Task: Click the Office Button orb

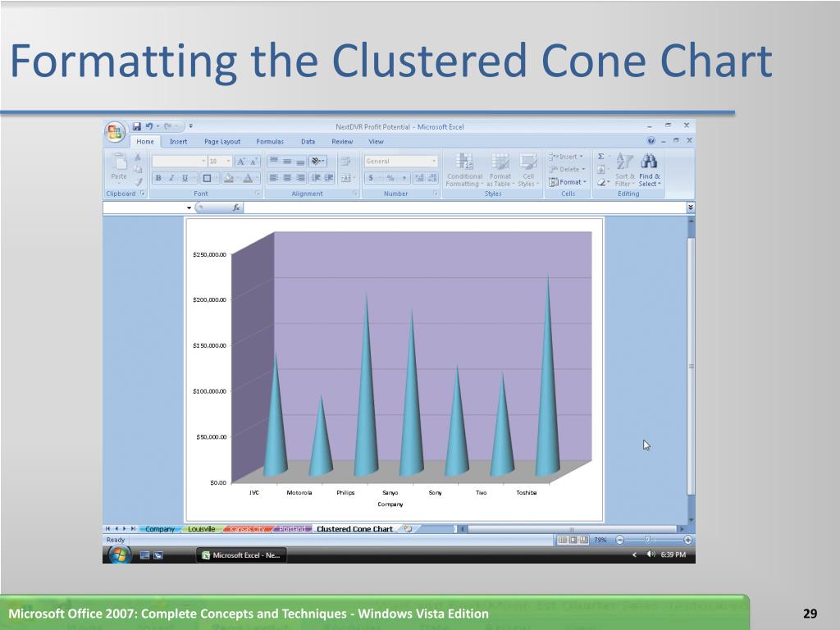Action: pos(115,132)
